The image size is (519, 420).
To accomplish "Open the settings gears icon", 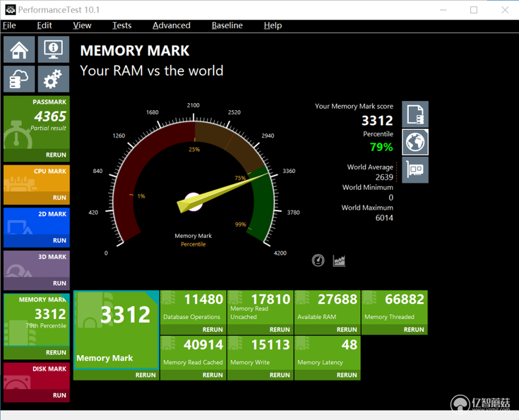I will (x=54, y=78).
